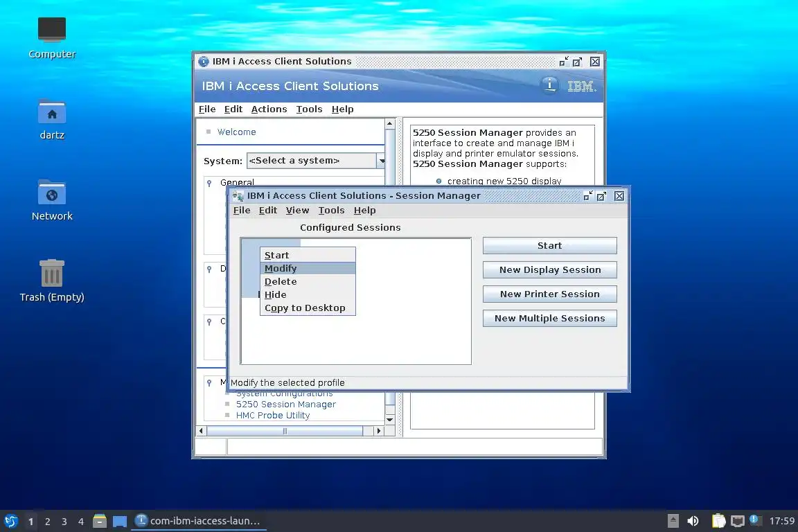Select Hide from the context menu

(308, 295)
